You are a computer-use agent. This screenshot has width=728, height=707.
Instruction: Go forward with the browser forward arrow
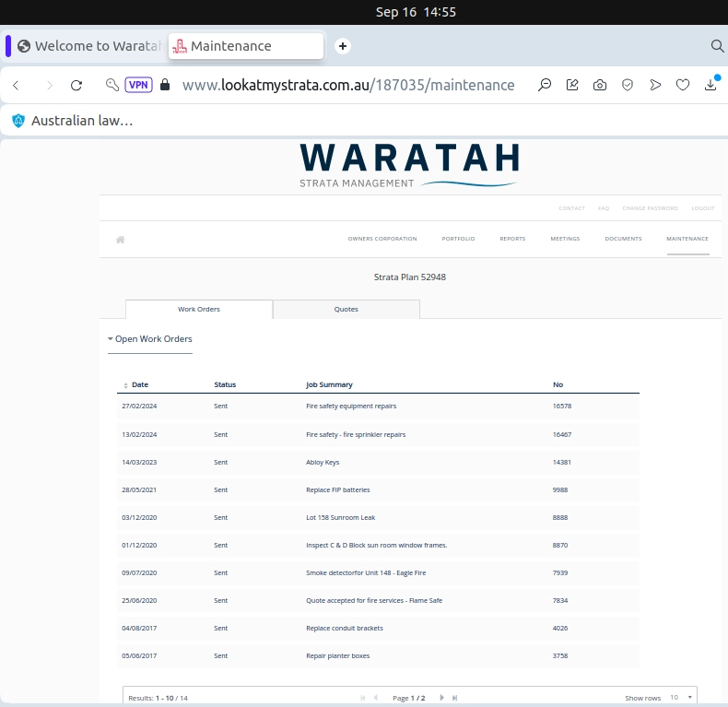(50, 85)
